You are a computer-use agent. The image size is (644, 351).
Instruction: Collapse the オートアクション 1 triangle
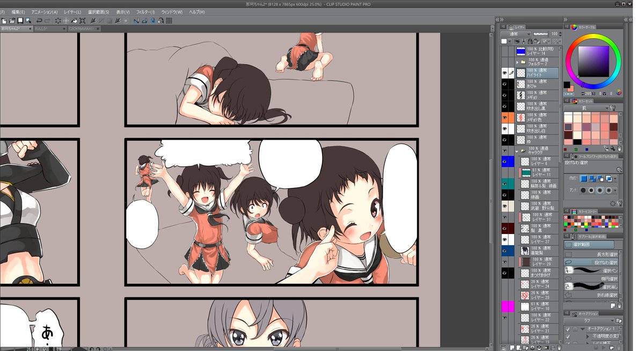pyautogui.click(x=582, y=328)
